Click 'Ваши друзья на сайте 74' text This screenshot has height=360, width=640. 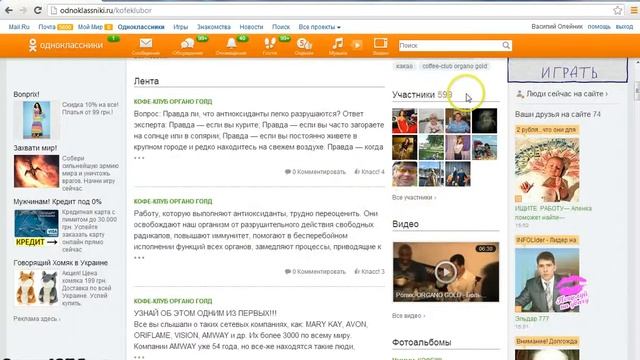(x=558, y=115)
